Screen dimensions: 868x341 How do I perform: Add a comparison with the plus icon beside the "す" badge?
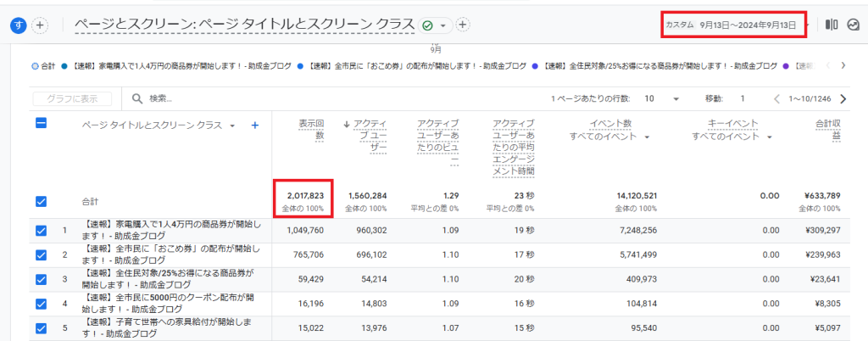pyautogui.click(x=40, y=25)
